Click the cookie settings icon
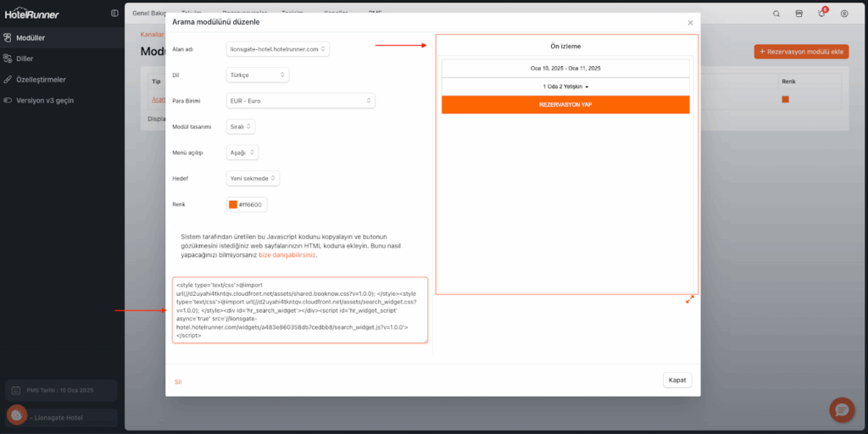Viewport: 868px width, 434px height. point(17,415)
